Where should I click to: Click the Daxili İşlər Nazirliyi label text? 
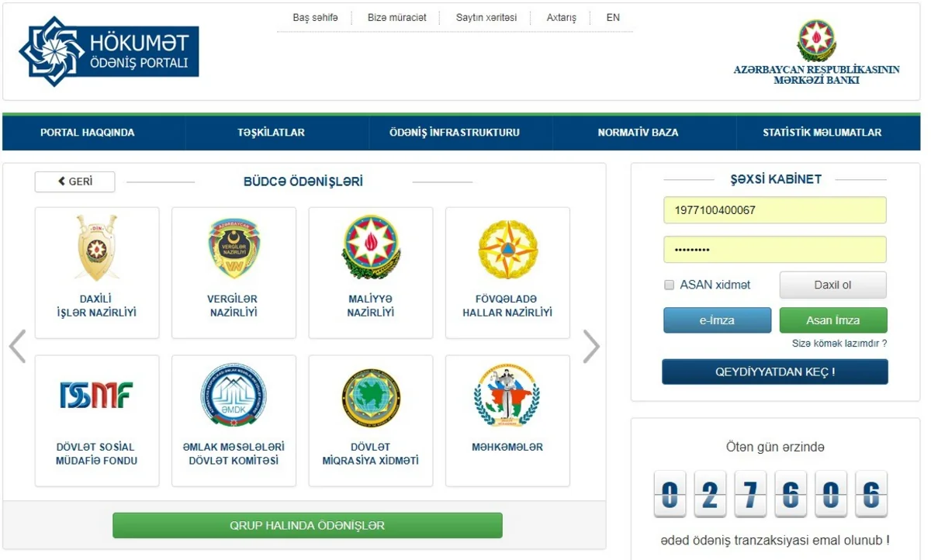click(97, 306)
